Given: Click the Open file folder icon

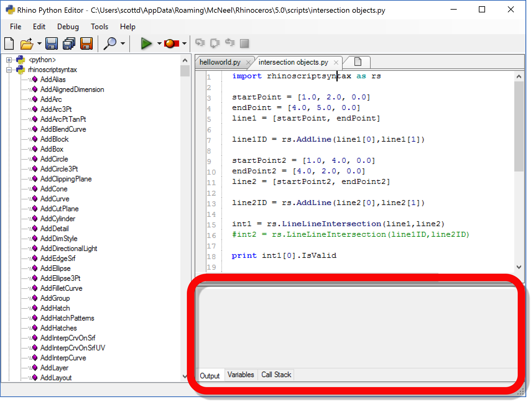Looking at the screenshot, I should [x=27, y=43].
